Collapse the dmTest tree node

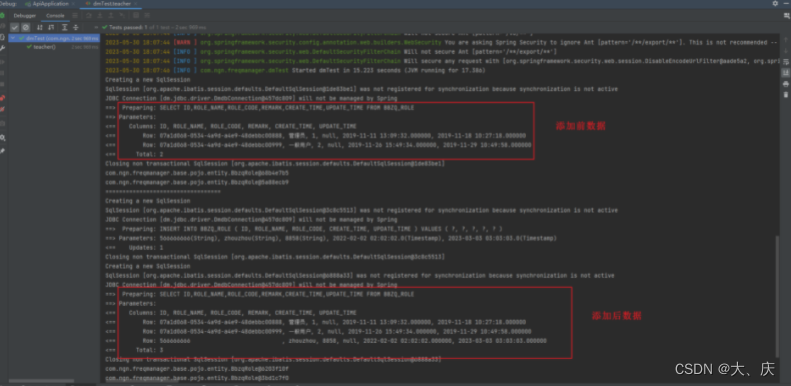tap(13, 38)
